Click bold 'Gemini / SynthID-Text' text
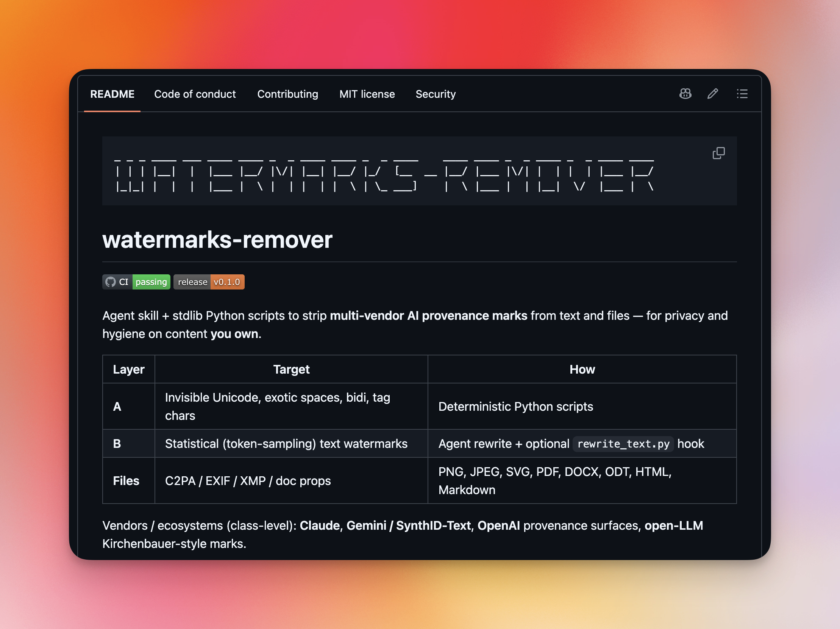This screenshot has height=629, width=840. (409, 526)
